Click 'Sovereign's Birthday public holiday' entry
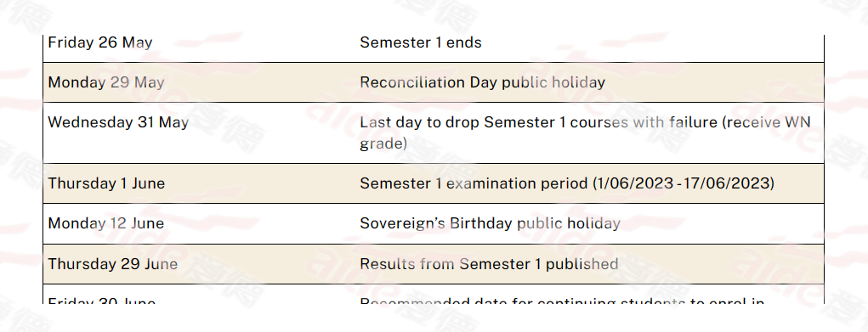The width and height of the screenshot is (868, 332). (490, 223)
